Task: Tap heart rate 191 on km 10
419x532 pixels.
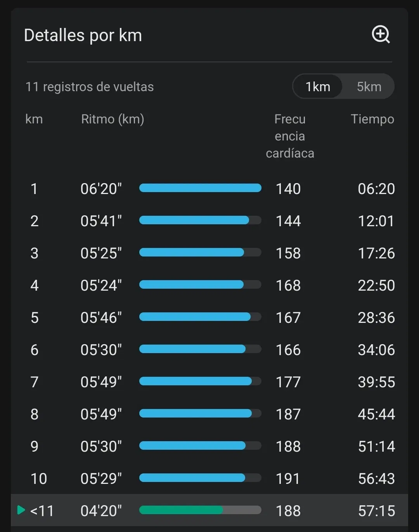Action: (x=288, y=478)
